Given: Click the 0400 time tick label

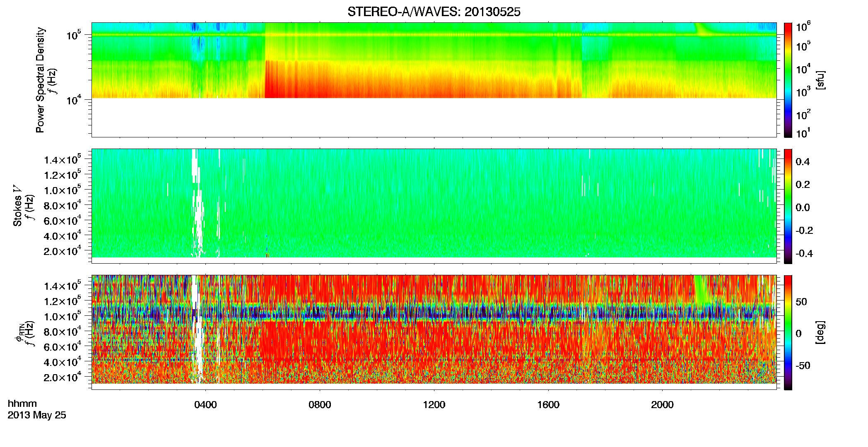Looking at the screenshot, I should [205, 405].
